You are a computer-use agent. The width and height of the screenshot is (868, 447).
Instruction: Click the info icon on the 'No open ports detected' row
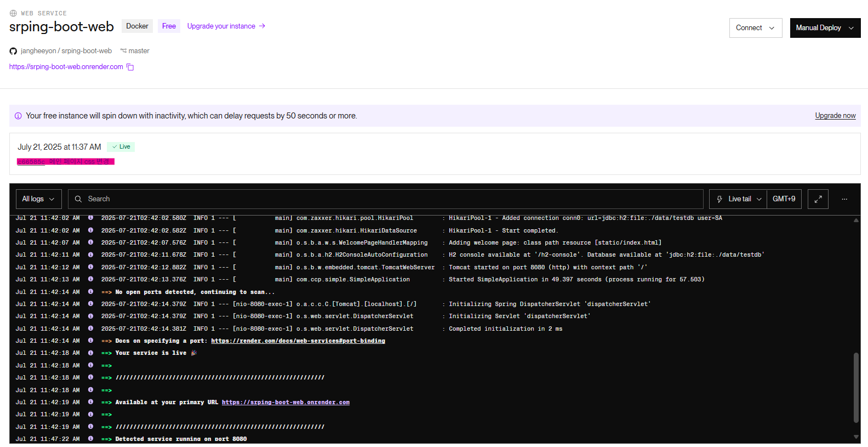[90, 292]
